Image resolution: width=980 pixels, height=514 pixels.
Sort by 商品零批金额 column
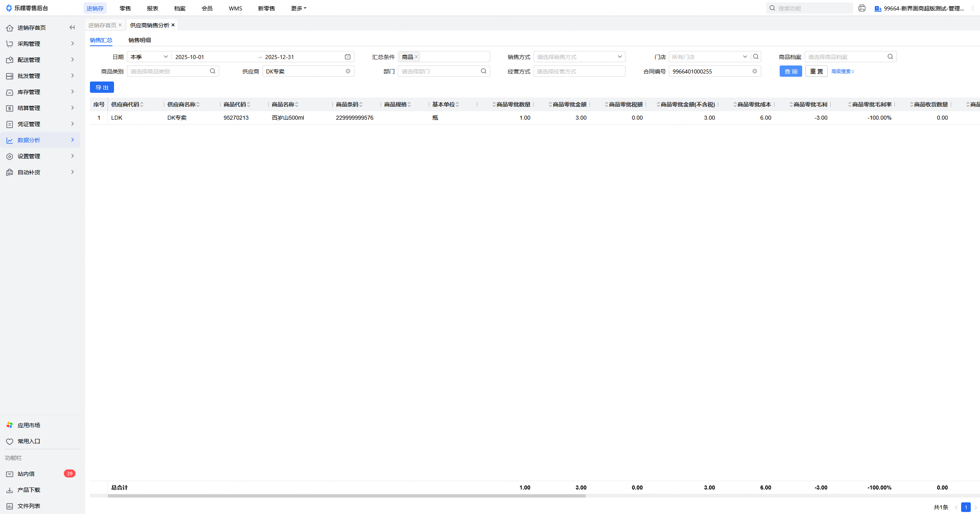pyautogui.click(x=568, y=104)
